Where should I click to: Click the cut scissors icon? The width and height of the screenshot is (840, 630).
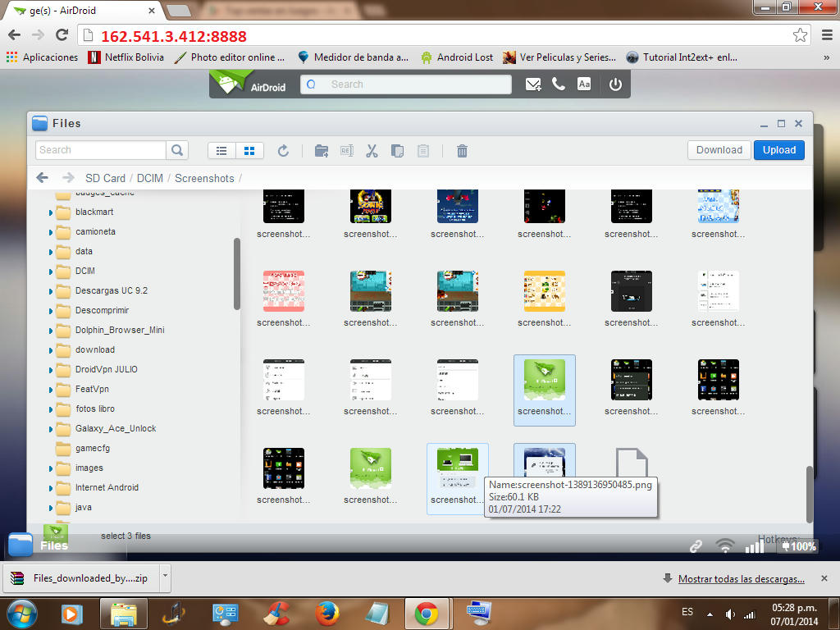coord(372,151)
